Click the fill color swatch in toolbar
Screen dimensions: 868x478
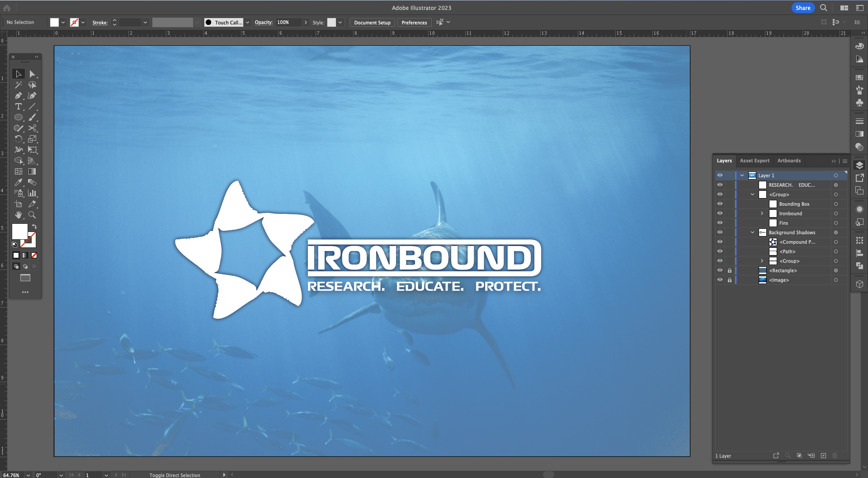pos(19,231)
